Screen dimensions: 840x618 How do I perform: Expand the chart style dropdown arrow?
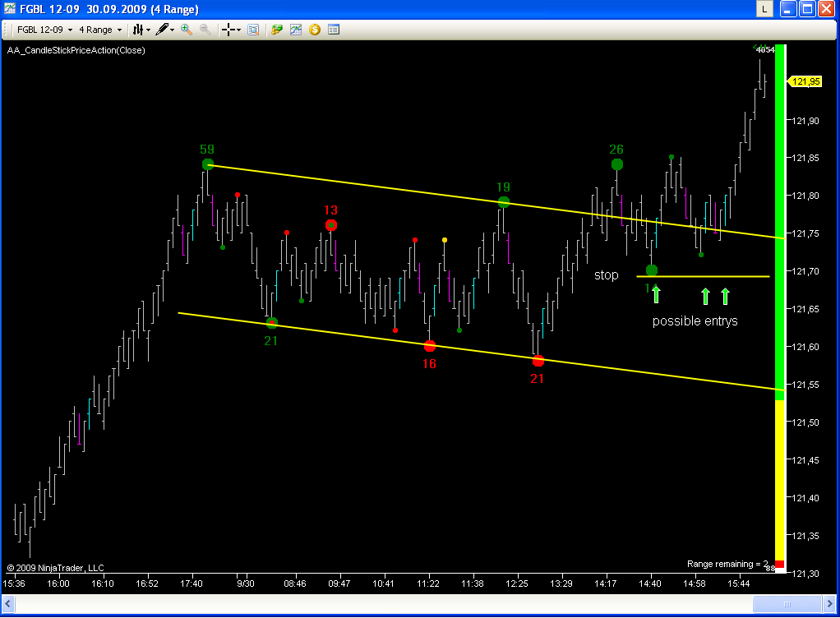pyautogui.click(x=149, y=30)
